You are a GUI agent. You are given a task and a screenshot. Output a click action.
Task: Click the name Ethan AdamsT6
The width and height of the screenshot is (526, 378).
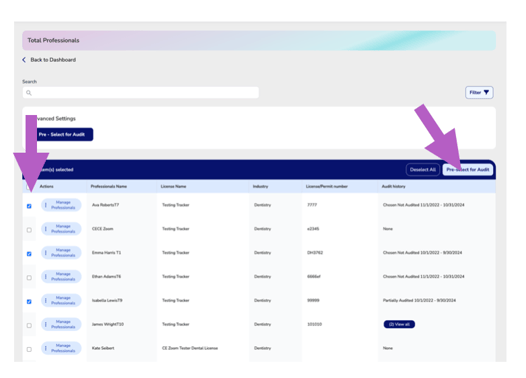tap(106, 276)
